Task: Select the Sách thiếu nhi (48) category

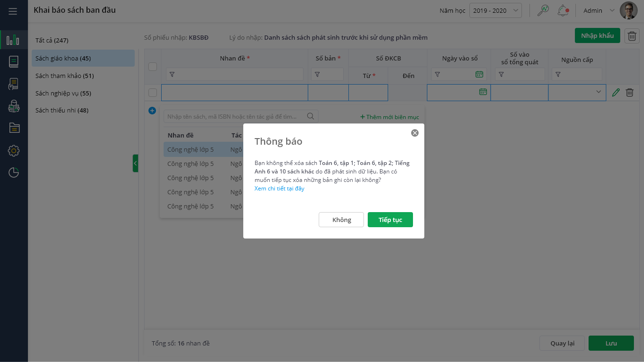Action: coord(62,110)
